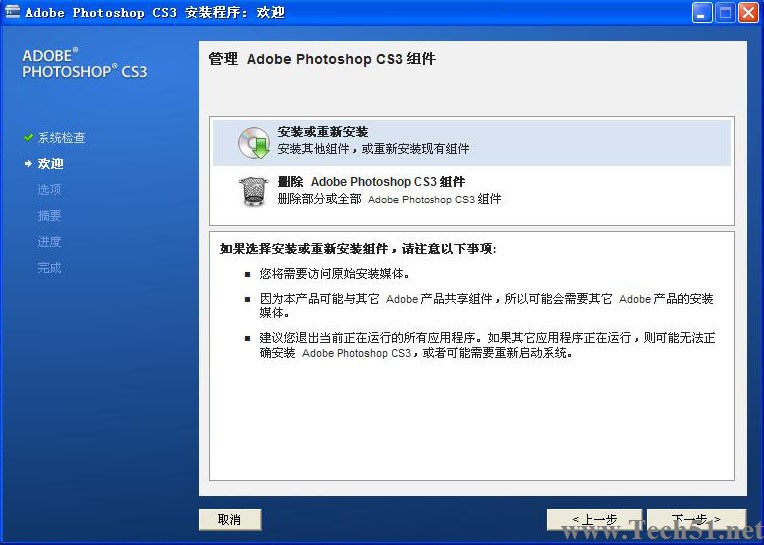
Task: Click the trash bin icon for 删除 components
Action: (253, 191)
